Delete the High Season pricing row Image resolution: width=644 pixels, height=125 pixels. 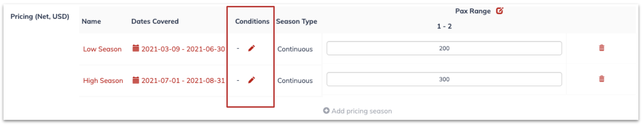point(602,79)
